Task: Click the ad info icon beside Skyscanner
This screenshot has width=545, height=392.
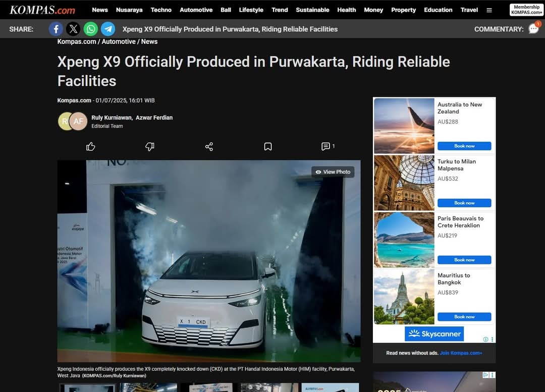Action: tap(485, 339)
